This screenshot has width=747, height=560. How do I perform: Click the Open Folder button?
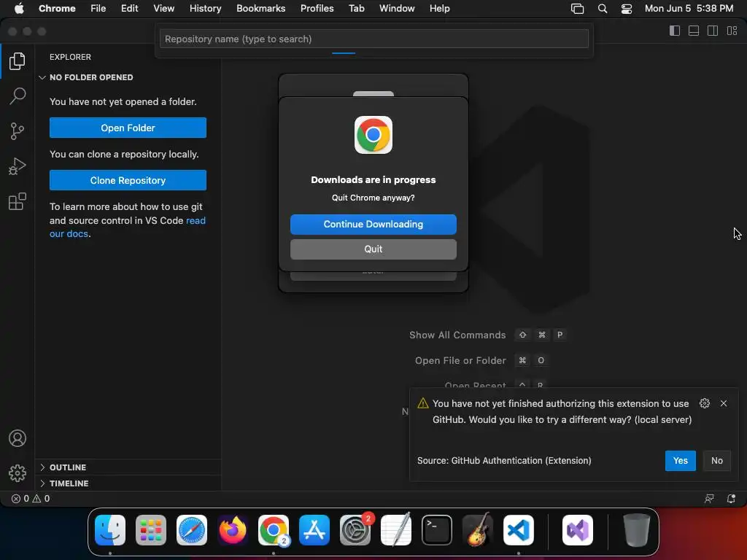tap(128, 128)
